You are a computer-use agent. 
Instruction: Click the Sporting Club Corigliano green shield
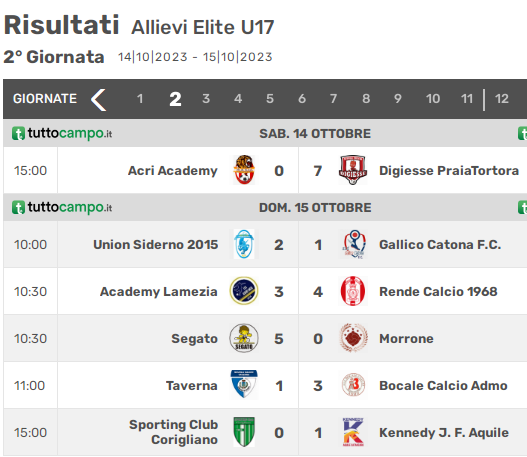click(244, 432)
